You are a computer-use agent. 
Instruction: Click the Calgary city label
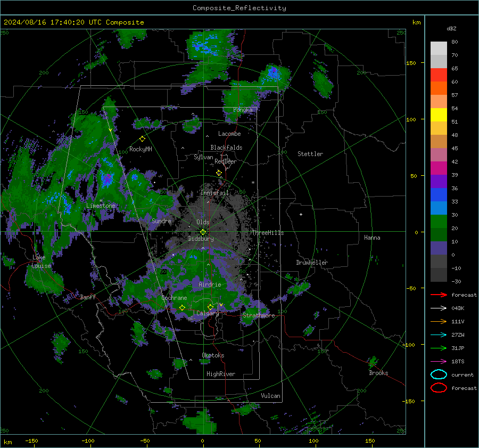[208, 313]
